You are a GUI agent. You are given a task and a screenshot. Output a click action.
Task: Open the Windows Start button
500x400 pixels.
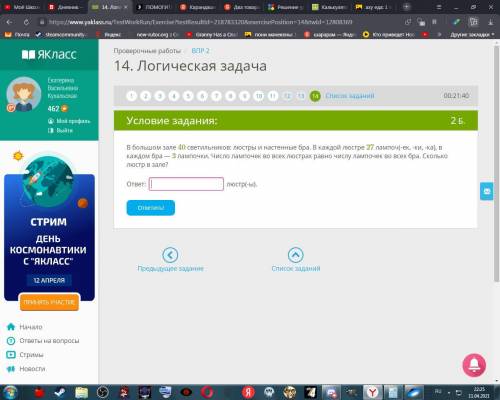coord(10,392)
